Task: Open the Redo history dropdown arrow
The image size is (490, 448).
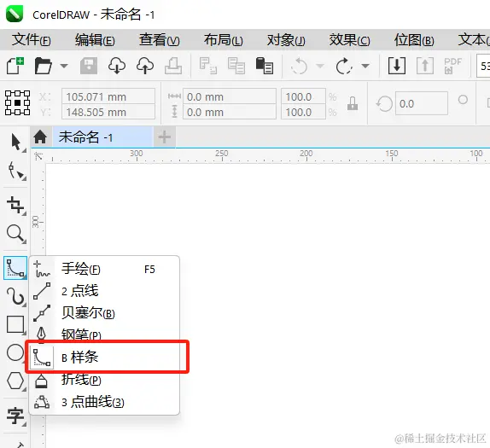Action: click(365, 66)
